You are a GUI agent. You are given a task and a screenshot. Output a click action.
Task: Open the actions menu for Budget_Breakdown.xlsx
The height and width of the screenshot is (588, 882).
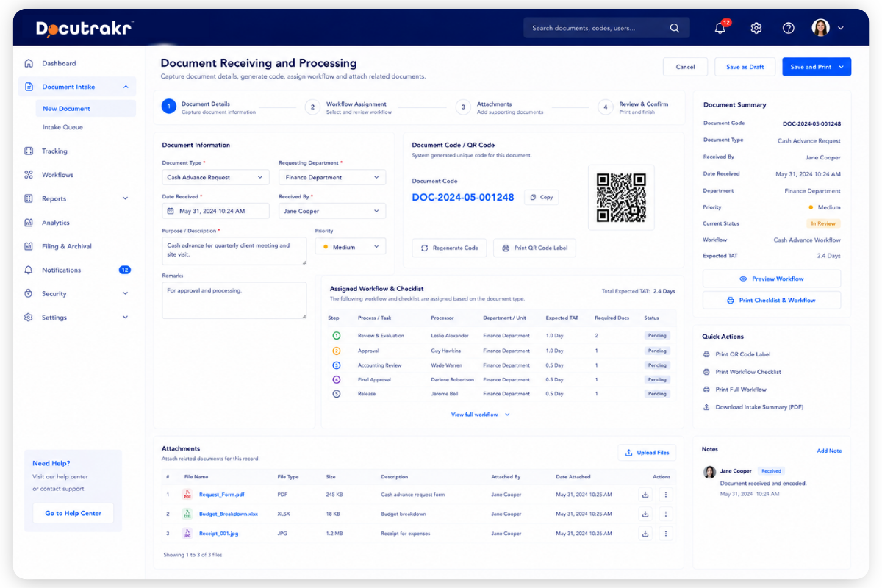[x=665, y=514]
